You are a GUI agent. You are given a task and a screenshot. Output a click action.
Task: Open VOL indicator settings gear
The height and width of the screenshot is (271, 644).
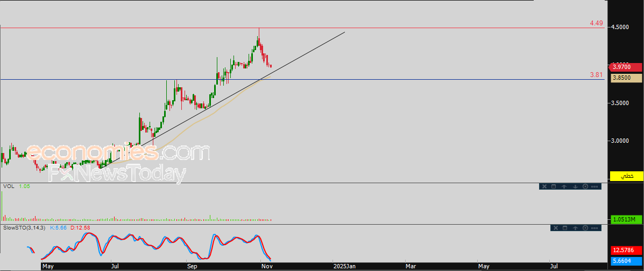(x=585, y=187)
